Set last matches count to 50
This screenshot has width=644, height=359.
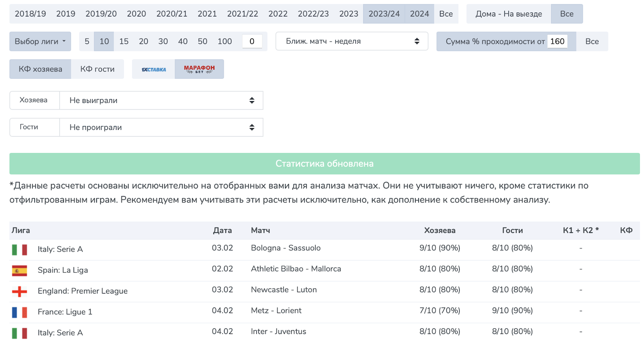pos(202,41)
